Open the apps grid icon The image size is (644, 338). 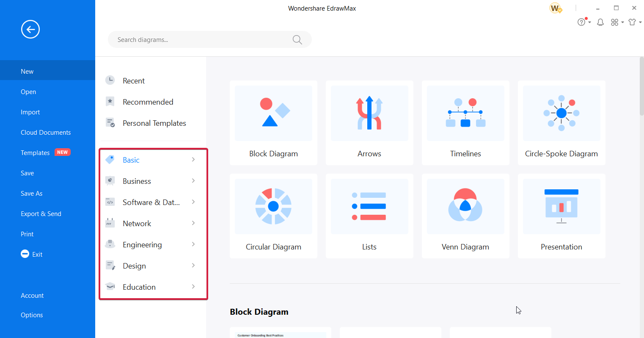coord(615,22)
